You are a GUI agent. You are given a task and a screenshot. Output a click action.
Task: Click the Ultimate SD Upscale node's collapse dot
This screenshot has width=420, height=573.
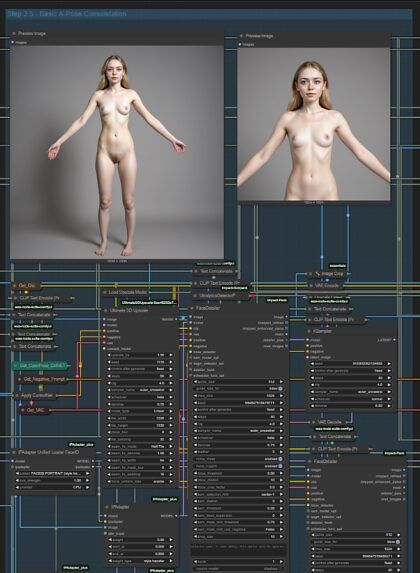coord(106,311)
